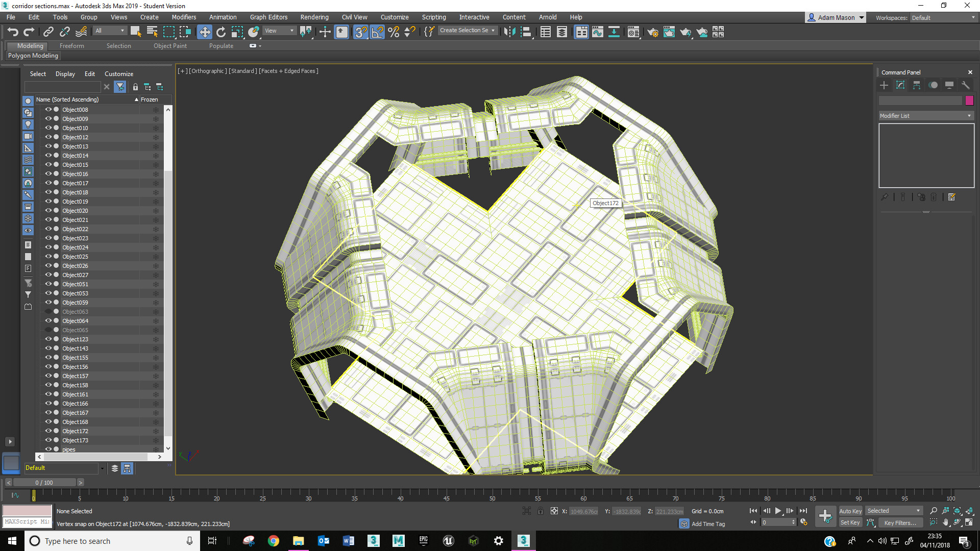Open the Workspaces Default dropdown
The height and width of the screenshot is (551, 980).
tap(943, 17)
